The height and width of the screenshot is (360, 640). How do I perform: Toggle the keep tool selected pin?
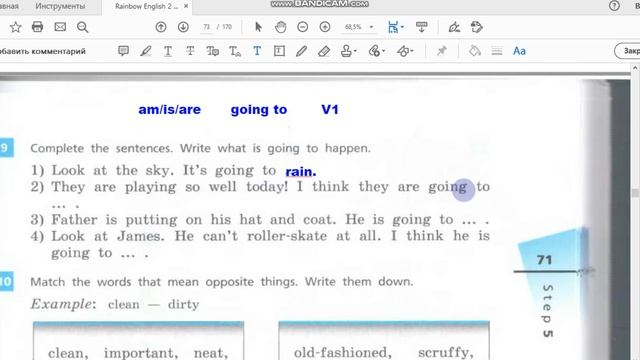pos(441,51)
